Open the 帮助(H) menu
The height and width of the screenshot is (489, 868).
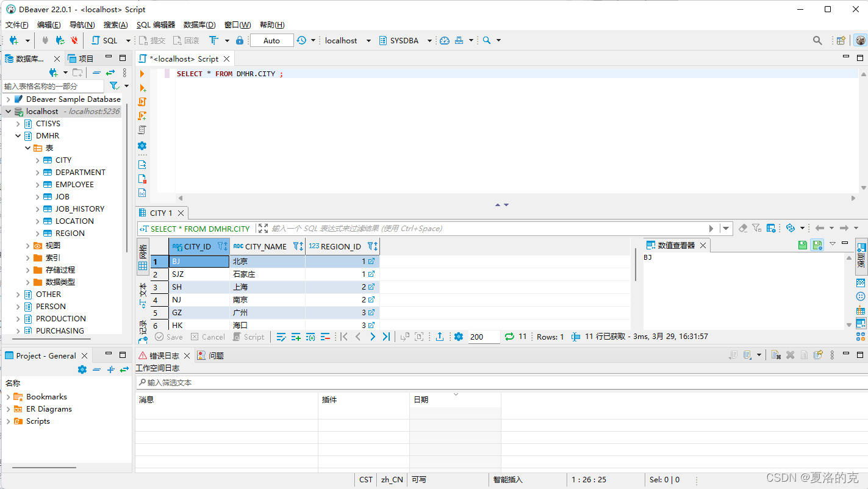coord(272,24)
